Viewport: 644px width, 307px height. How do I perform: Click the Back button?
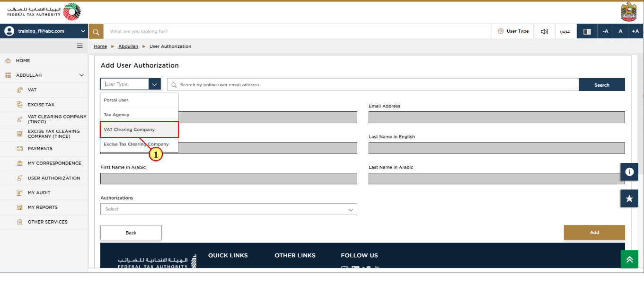coord(131,233)
